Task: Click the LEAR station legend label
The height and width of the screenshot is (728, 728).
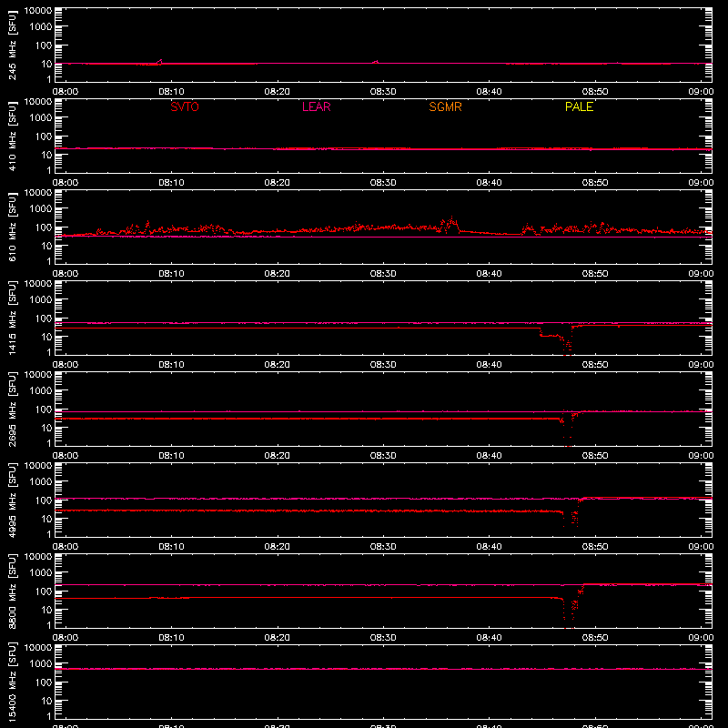Action: pyautogui.click(x=316, y=106)
